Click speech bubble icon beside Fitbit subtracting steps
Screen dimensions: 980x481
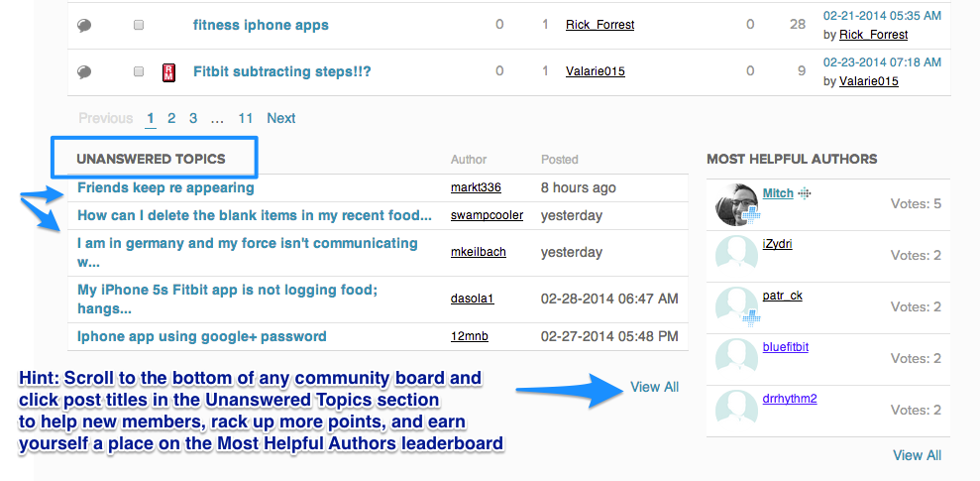(84, 71)
